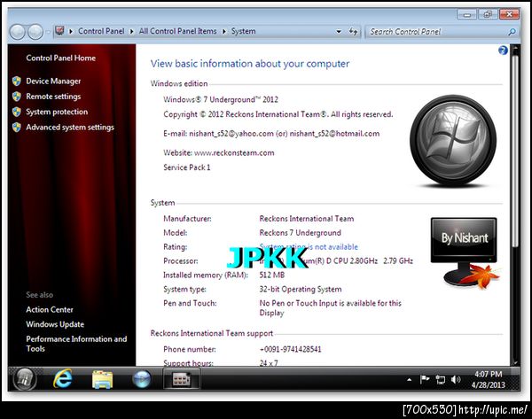532x419 pixels.
Task: Open the volume speaker tray icon
Action: (x=456, y=380)
